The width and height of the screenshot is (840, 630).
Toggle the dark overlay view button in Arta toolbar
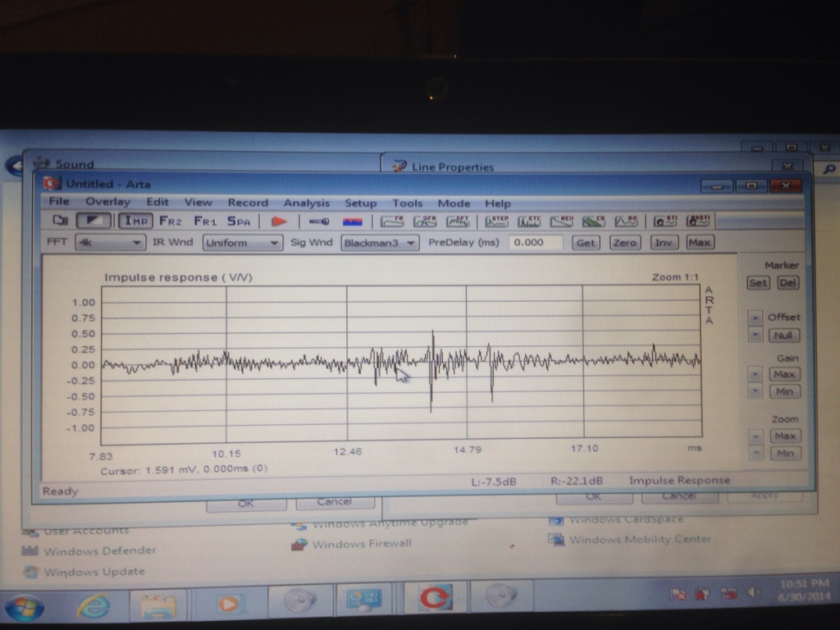94,221
